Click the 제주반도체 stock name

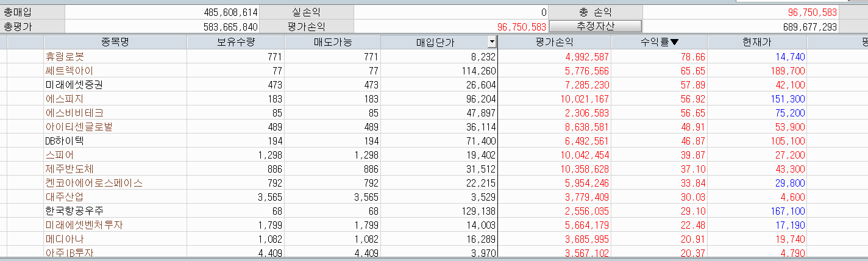(x=69, y=169)
